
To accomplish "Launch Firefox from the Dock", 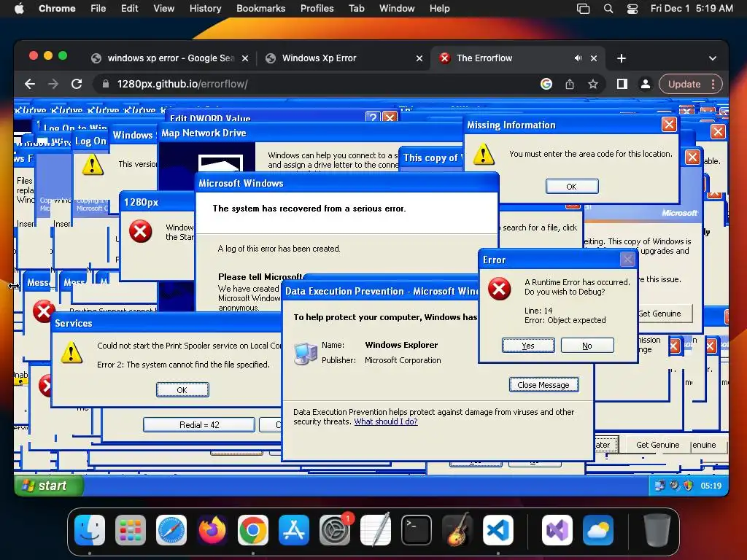I will [x=212, y=530].
